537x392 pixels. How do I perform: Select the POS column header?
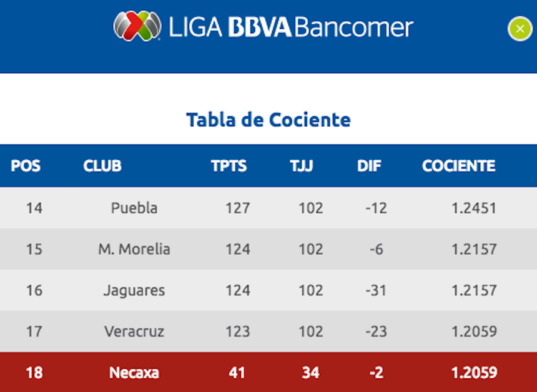click(26, 166)
